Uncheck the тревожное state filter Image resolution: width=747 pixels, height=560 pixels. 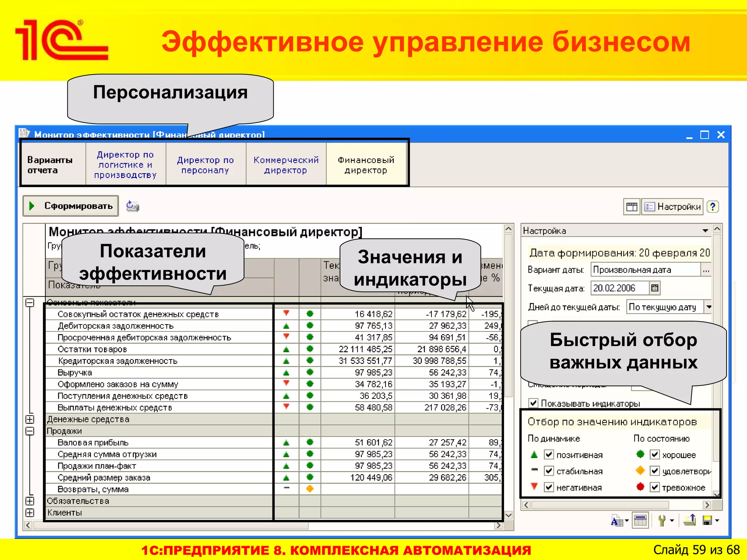pyautogui.click(x=655, y=487)
